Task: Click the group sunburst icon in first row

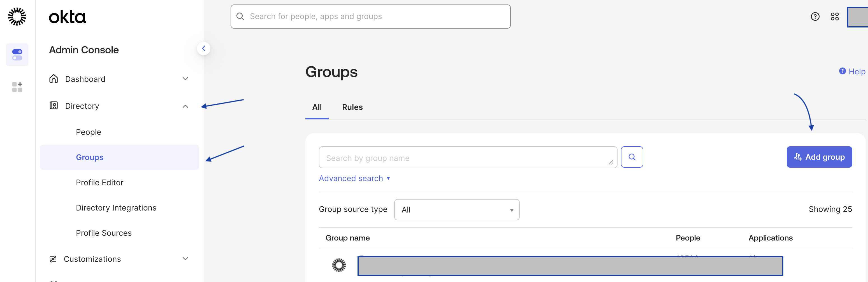Action: pyautogui.click(x=339, y=265)
